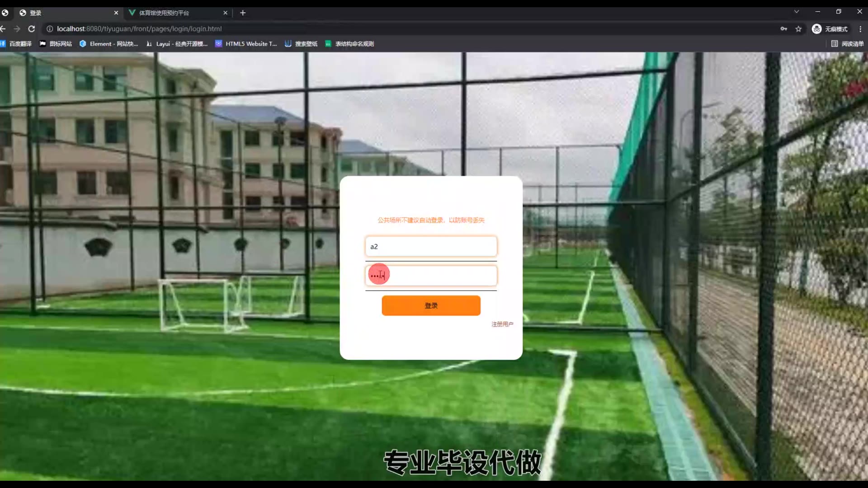Viewport: 868px width, 488px height.
Task: Open the Element bookmark
Action: 108,44
